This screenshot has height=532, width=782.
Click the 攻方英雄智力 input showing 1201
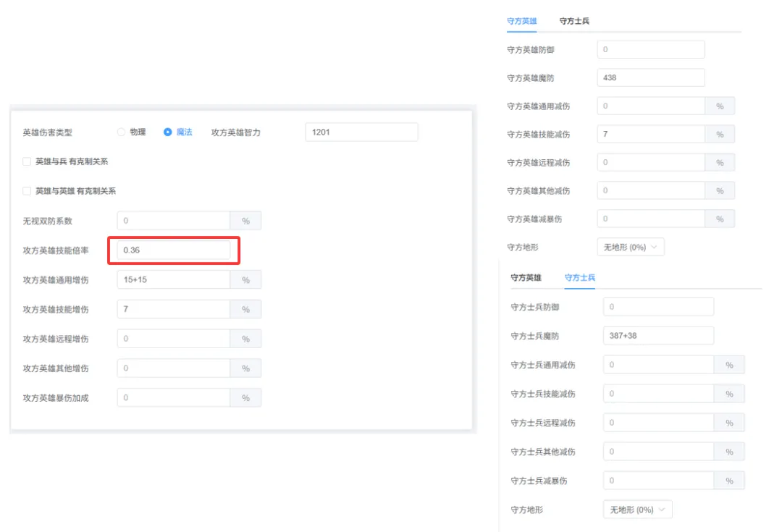point(361,132)
